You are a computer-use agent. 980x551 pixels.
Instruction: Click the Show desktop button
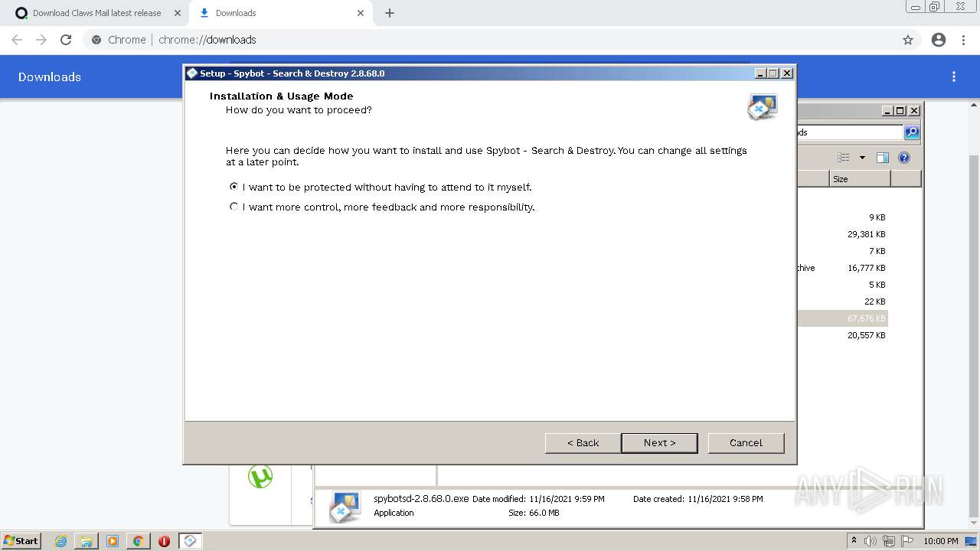pyautogui.click(x=972, y=541)
